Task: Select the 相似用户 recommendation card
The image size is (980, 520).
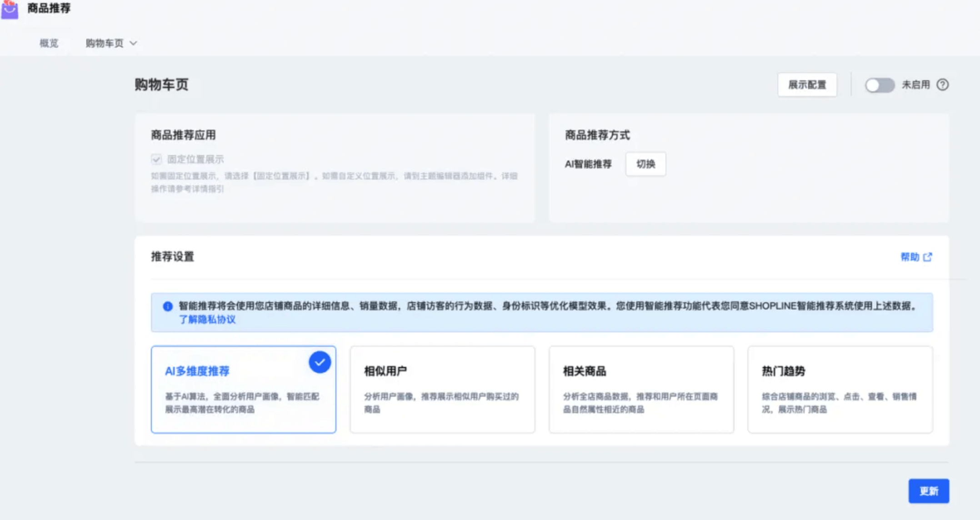Action: [x=442, y=390]
